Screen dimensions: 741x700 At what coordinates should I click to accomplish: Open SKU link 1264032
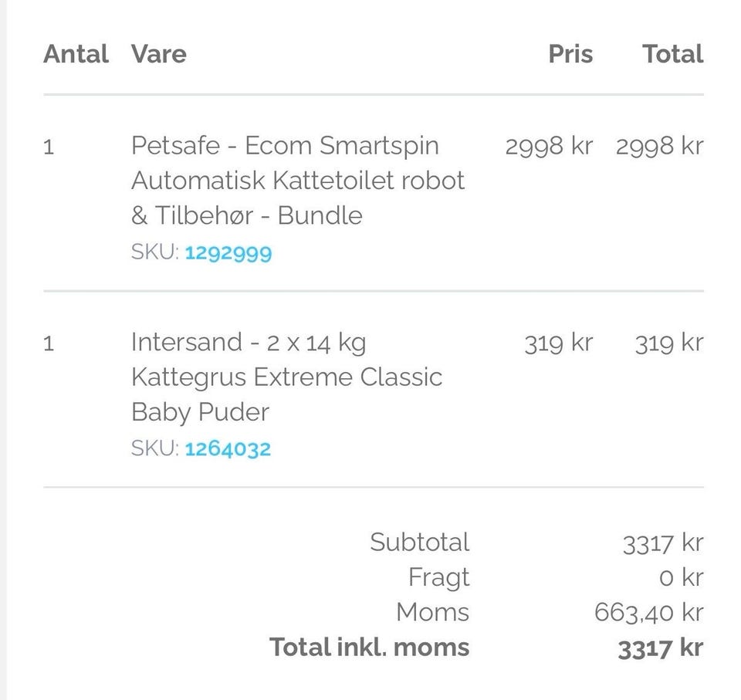click(228, 448)
